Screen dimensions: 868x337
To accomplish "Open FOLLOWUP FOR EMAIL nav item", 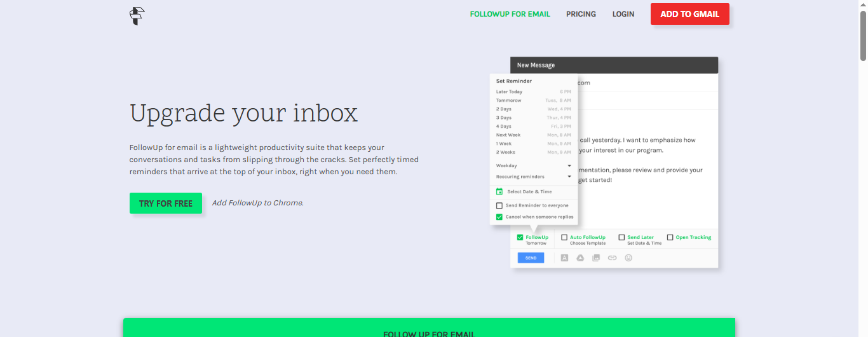I will pos(510,14).
